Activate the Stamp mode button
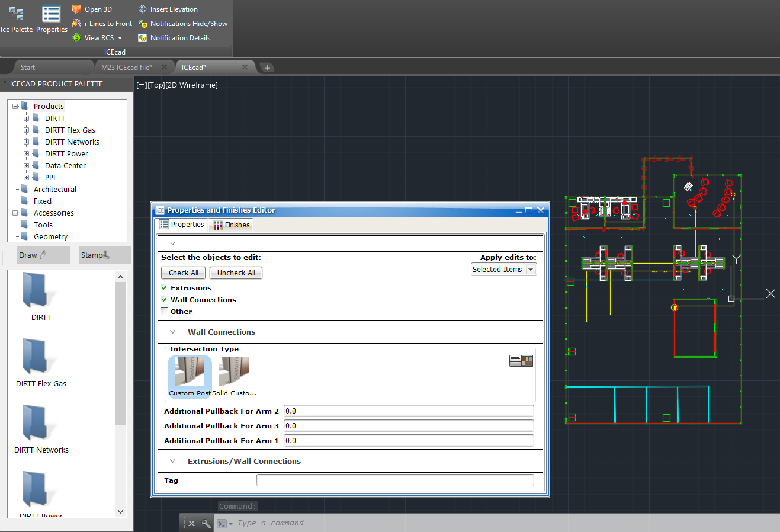The image size is (780, 532). point(105,255)
